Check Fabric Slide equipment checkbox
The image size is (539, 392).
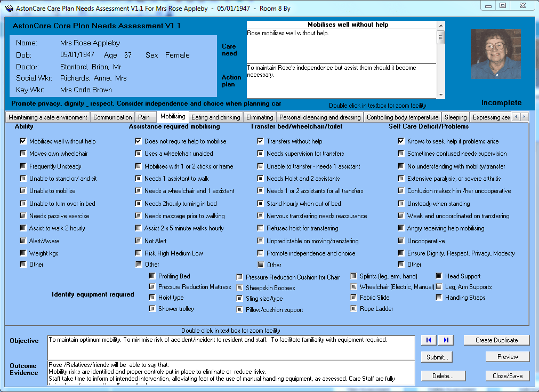353,297
